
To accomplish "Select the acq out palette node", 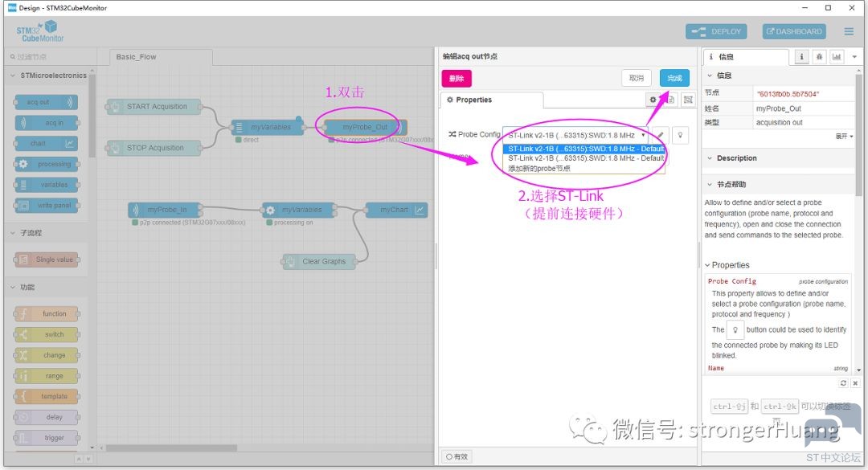I will (47, 102).
